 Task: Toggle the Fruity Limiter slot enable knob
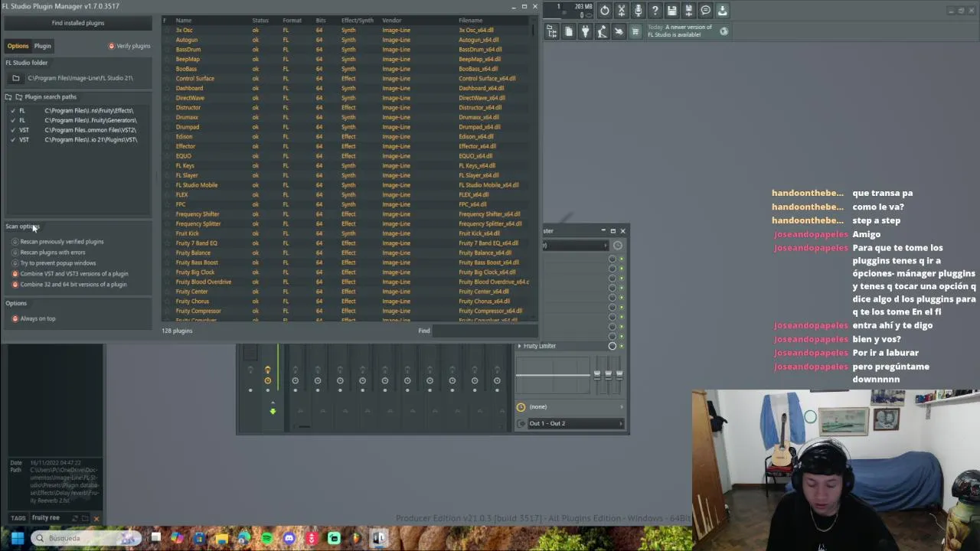point(612,346)
